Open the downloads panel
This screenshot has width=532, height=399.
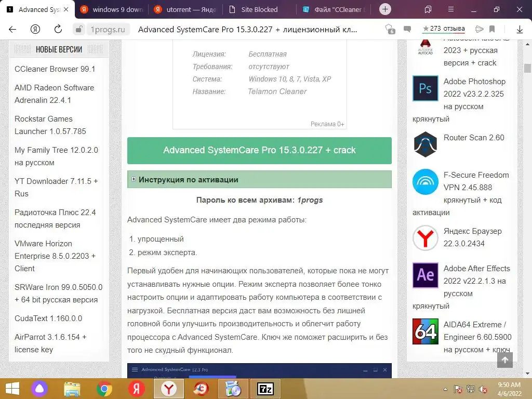tap(520, 30)
